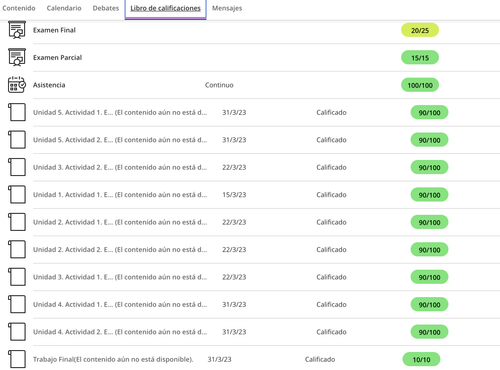The height and width of the screenshot is (370, 500).
Task: Click the Unidad 3. Actividad 1 assignment icon
Action: pyautogui.click(x=17, y=277)
